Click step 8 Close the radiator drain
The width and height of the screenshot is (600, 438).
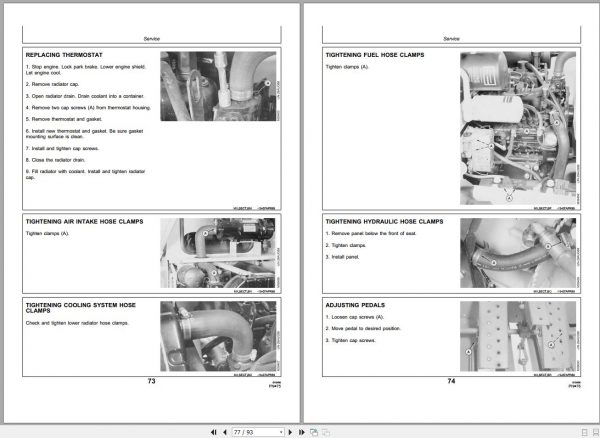pyautogui.click(x=55, y=160)
